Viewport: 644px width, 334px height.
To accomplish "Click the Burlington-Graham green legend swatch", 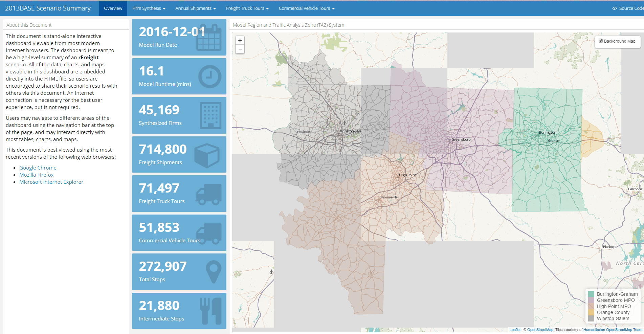I will (591, 294).
